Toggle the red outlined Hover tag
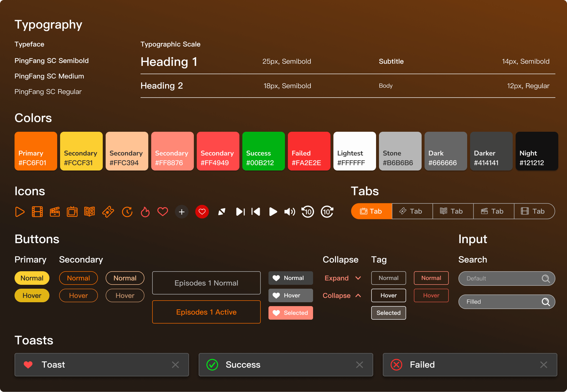This screenshot has height=392, width=567. 431,295
